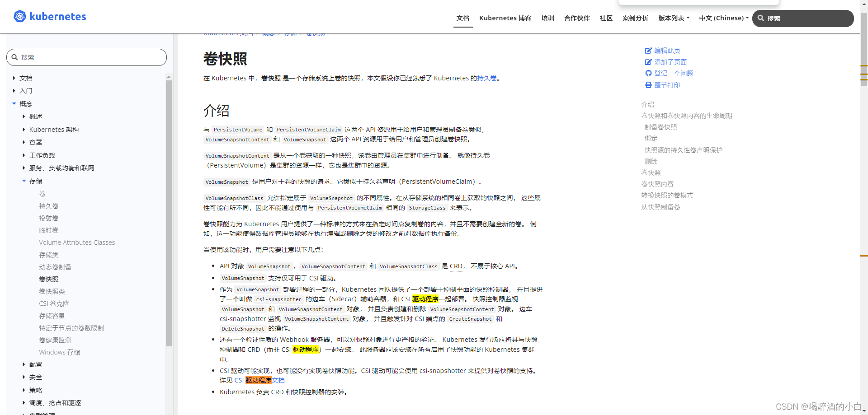Screen dimensions: 868x415
Task: Collapse the 概念 tree item
Action: (14, 103)
